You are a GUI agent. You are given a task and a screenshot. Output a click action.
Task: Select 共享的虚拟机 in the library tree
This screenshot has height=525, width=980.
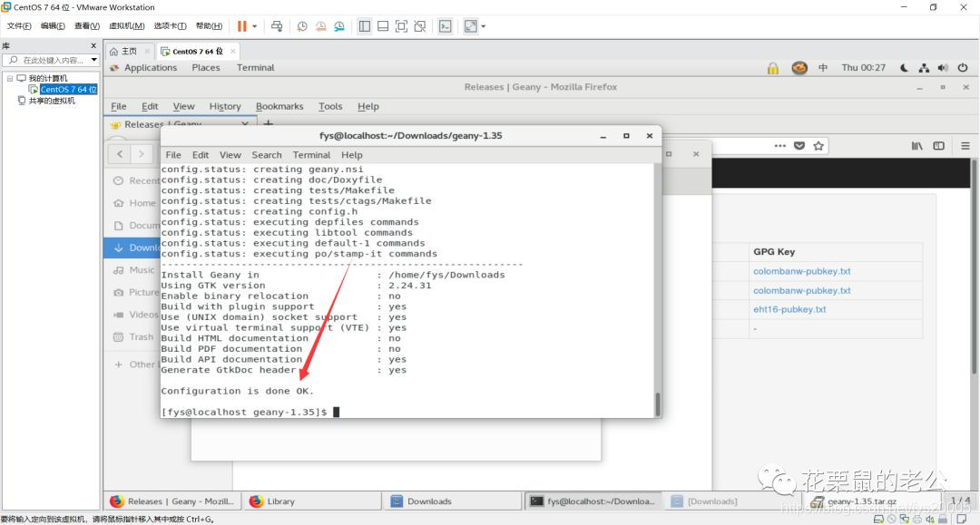(x=52, y=101)
